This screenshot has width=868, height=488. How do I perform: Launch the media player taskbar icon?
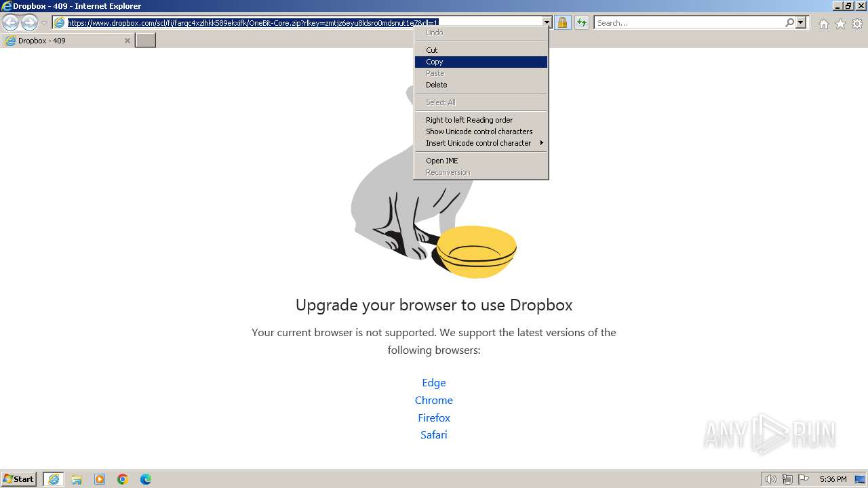coord(100,479)
